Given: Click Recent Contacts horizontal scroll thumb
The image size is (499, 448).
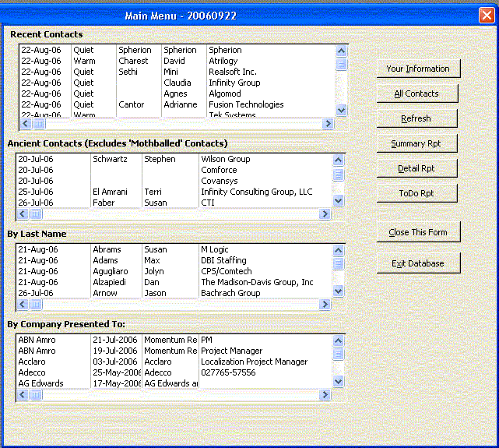Looking at the screenshot, I should tap(39, 124).
